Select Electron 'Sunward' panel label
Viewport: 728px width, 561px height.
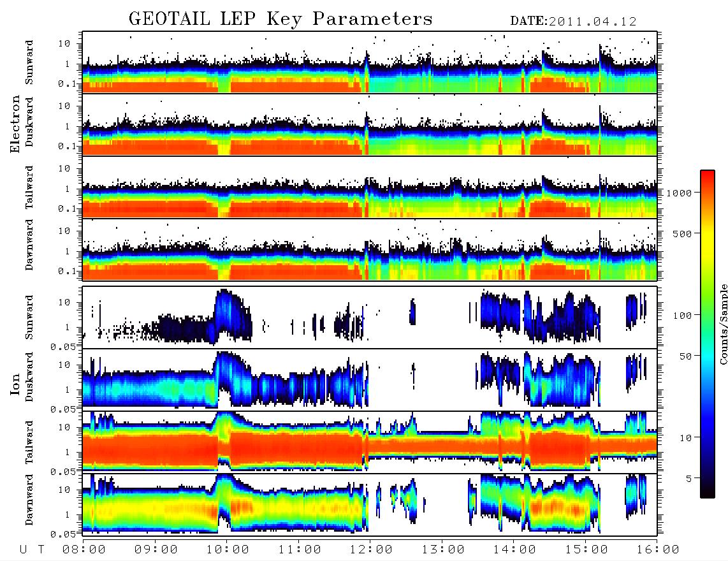(x=29, y=62)
